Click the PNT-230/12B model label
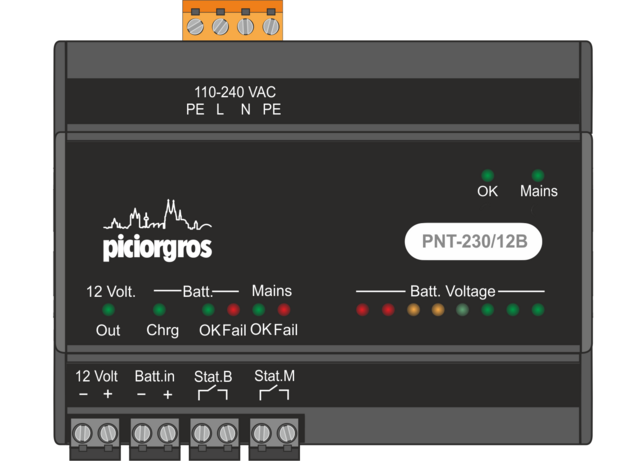The image size is (640, 461). tap(473, 241)
